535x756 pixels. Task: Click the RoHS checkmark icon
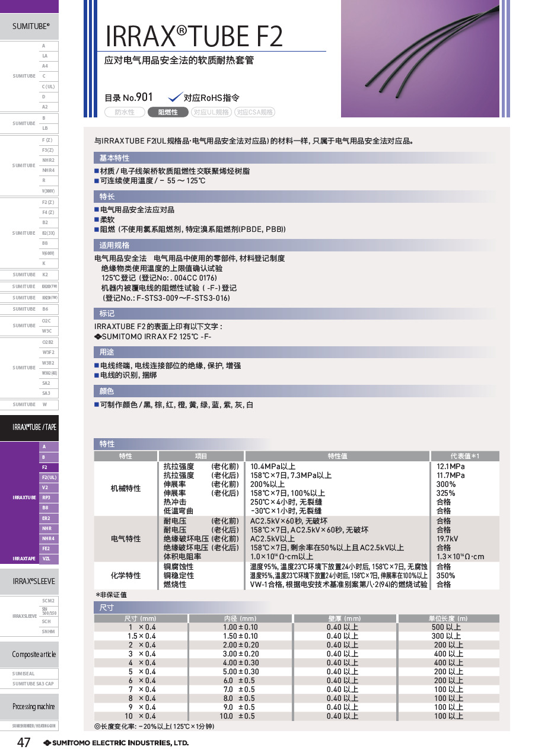pos(175,97)
